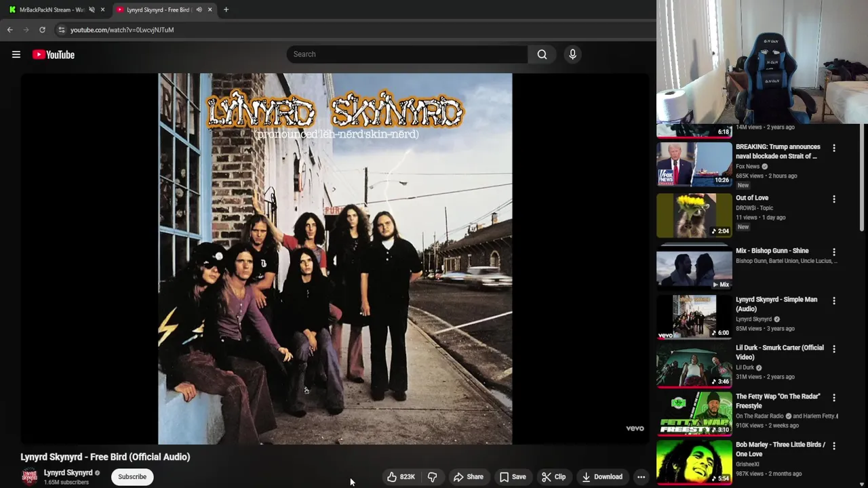868x488 pixels.
Task: Open Trump naval blockade video thumbnail
Action: pos(694,164)
